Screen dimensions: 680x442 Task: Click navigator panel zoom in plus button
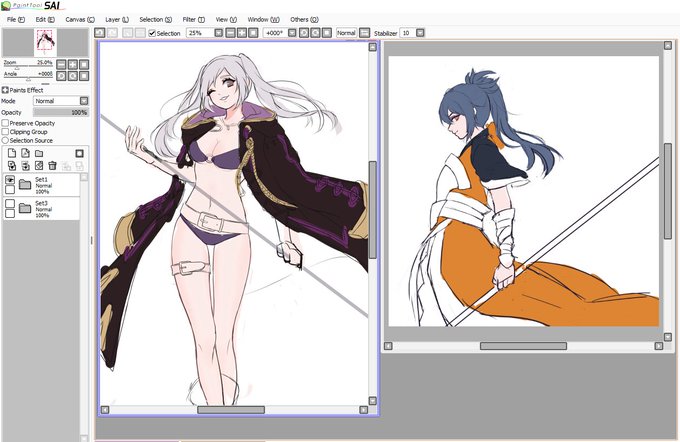click(x=72, y=65)
